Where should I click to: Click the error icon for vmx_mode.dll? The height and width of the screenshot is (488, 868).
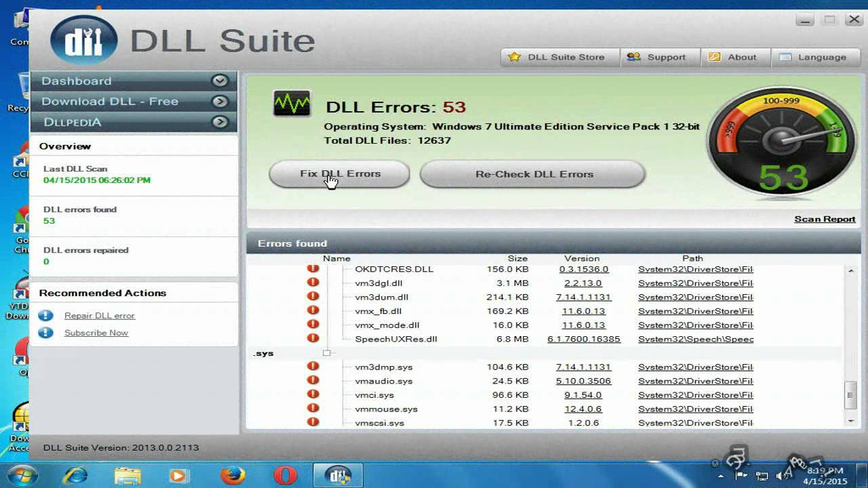[x=313, y=324]
